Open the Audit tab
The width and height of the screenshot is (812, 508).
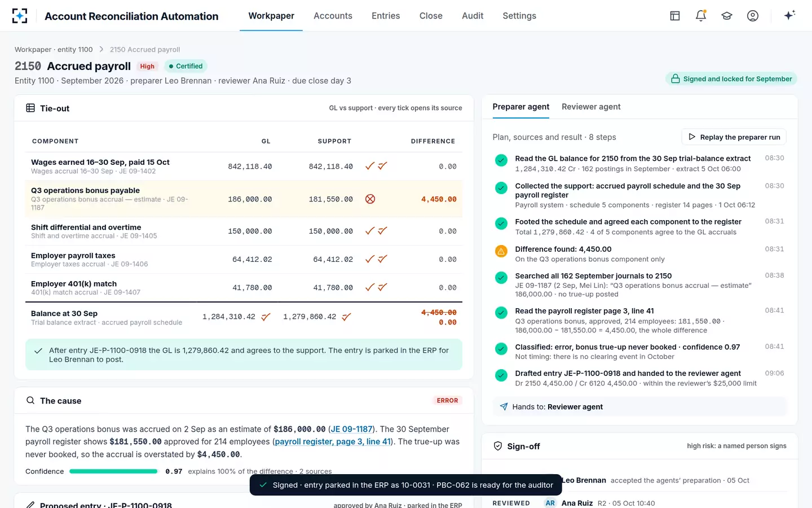pyautogui.click(x=473, y=16)
